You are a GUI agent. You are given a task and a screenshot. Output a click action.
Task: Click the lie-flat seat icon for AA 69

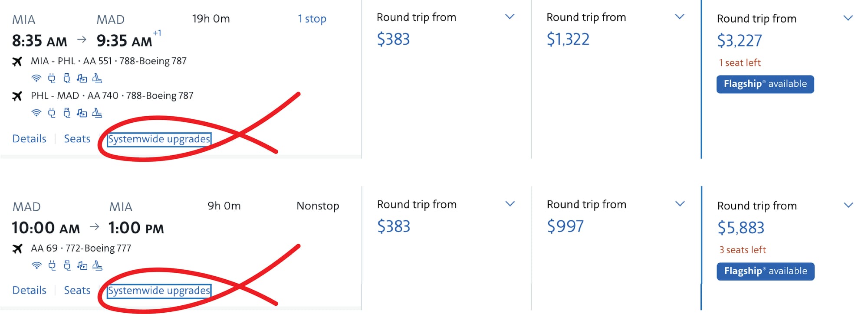98,265
